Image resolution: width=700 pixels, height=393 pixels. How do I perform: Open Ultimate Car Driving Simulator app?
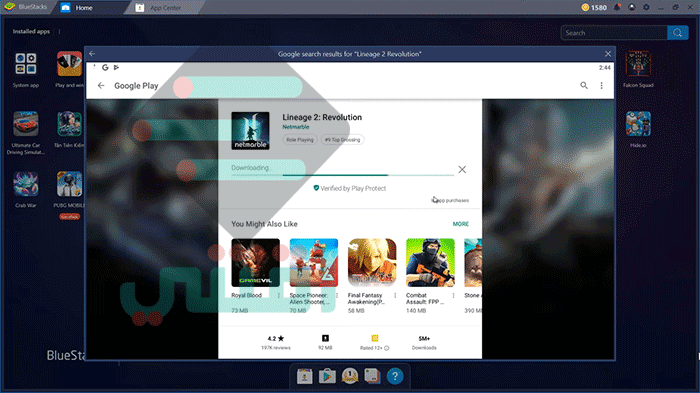(x=25, y=124)
